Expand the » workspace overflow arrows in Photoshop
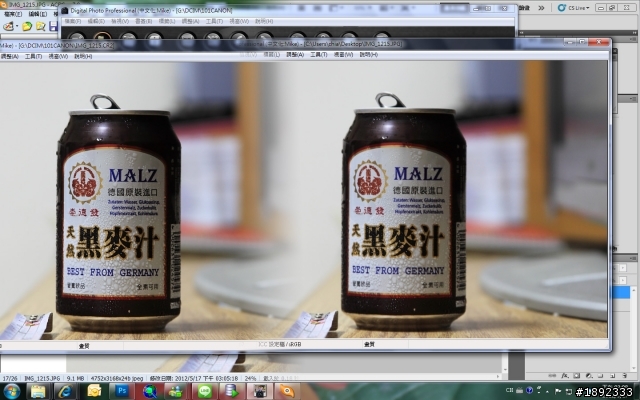The image size is (640, 400). 541,8
